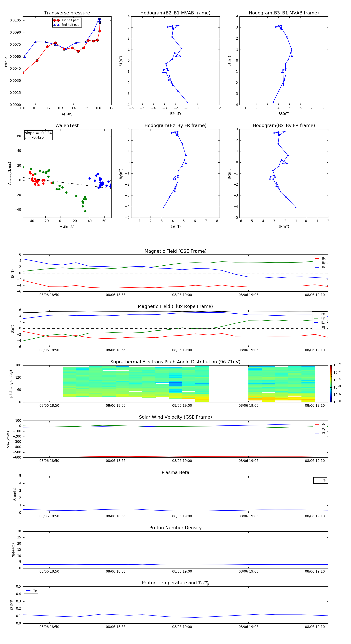Screen dimensions: 351x644
Task: Select the "|B|" flux rope legend entry
Action: [x=320, y=327]
